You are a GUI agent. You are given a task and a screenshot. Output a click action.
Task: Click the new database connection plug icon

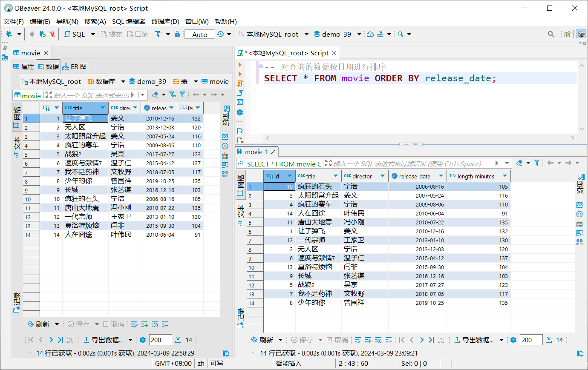click(x=9, y=34)
